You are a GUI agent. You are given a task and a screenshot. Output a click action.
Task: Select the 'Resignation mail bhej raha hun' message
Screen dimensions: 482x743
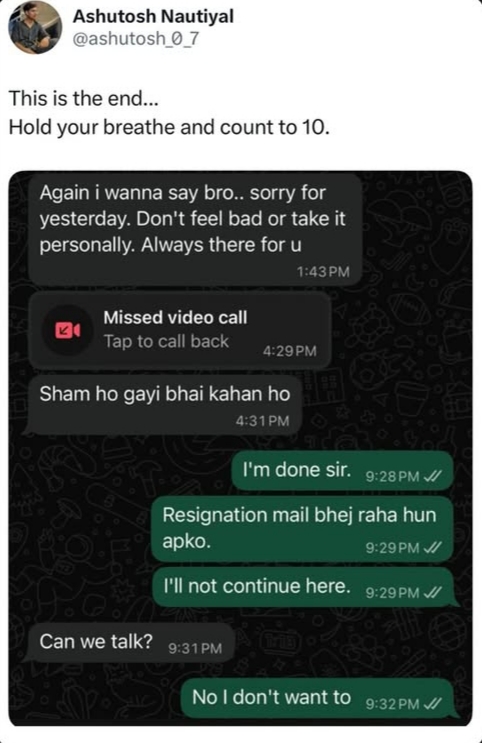tap(302, 529)
